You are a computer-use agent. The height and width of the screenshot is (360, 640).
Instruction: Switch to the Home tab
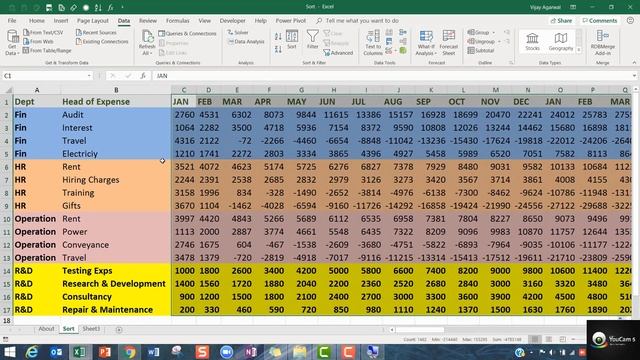click(x=37, y=20)
